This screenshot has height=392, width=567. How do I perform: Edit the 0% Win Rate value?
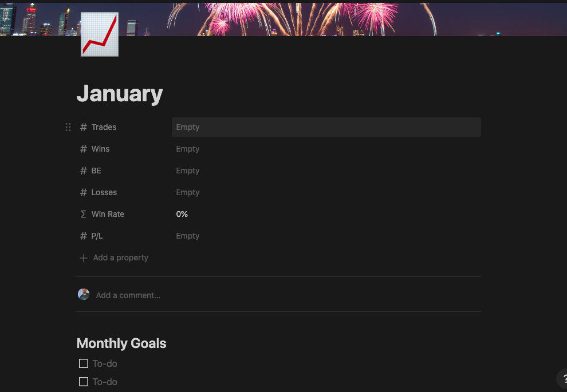coord(182,214)
